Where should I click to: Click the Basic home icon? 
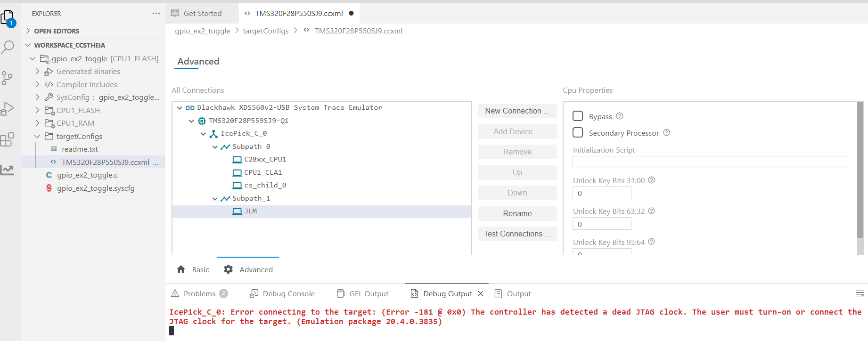tap(181, 269)
